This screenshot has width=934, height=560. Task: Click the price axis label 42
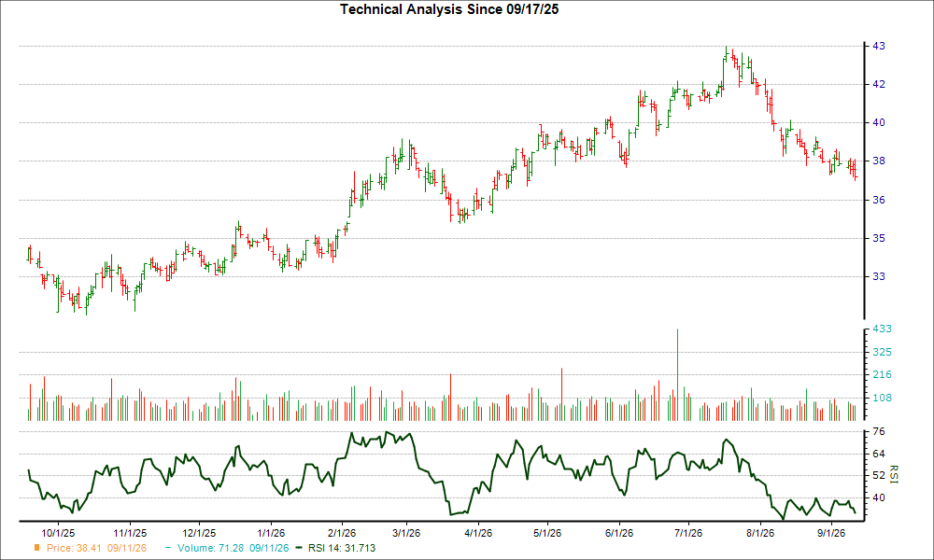pyautogui.click(x=879, y=85)
